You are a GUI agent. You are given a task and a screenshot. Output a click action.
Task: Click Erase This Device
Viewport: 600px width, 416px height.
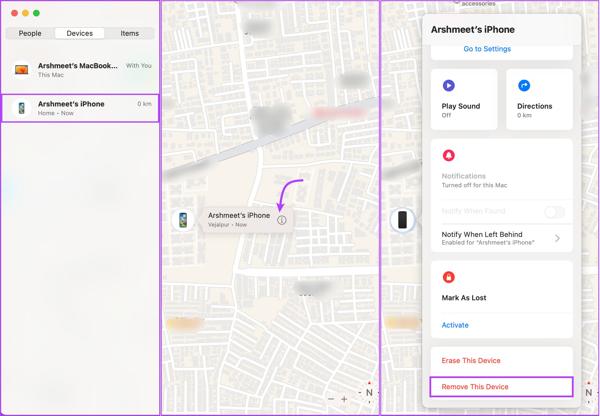click(x=471, y=361)
